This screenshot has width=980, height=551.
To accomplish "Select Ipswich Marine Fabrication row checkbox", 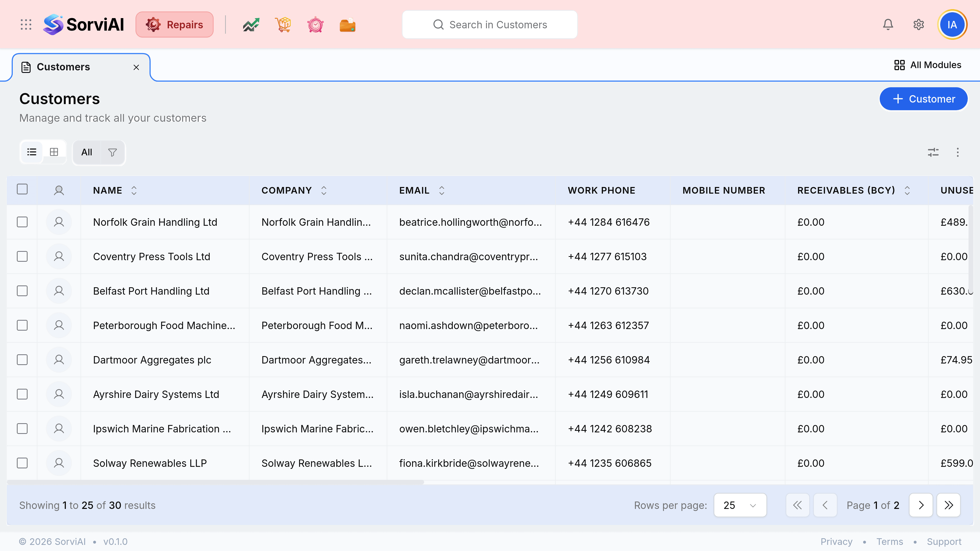I will (22, 429).
